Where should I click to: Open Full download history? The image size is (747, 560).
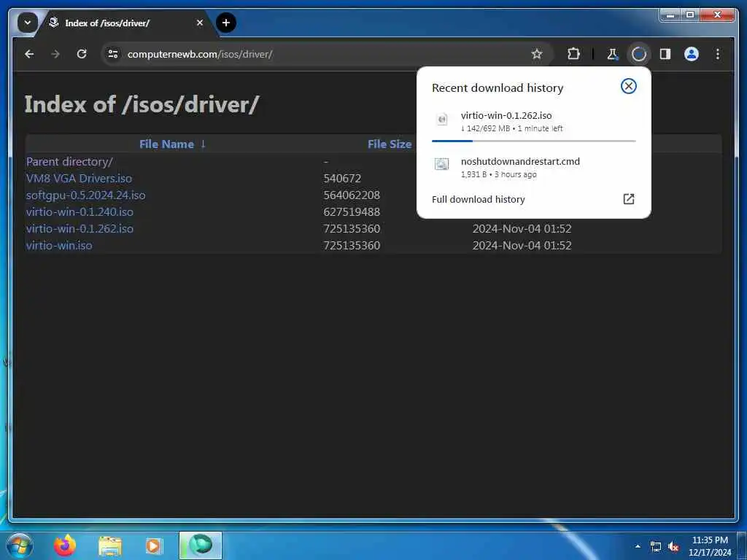click(x=533, y=200)
